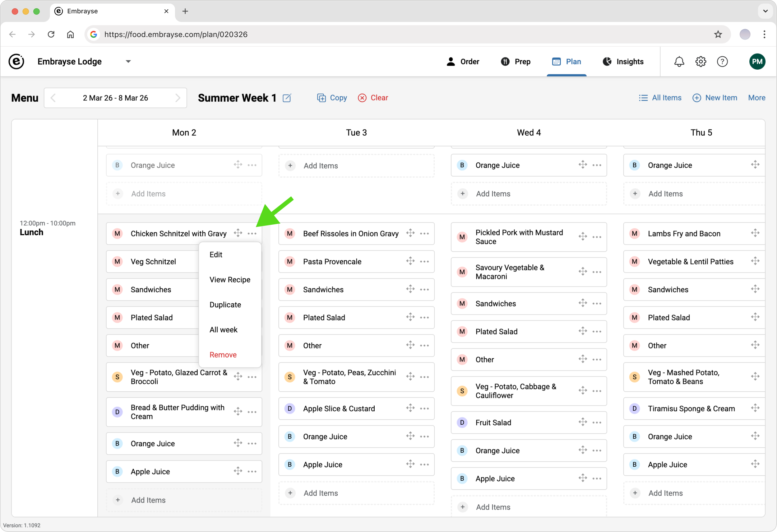Select Duplicate from the context menu
The image size is (777, 532).
(x=225, y=305)
